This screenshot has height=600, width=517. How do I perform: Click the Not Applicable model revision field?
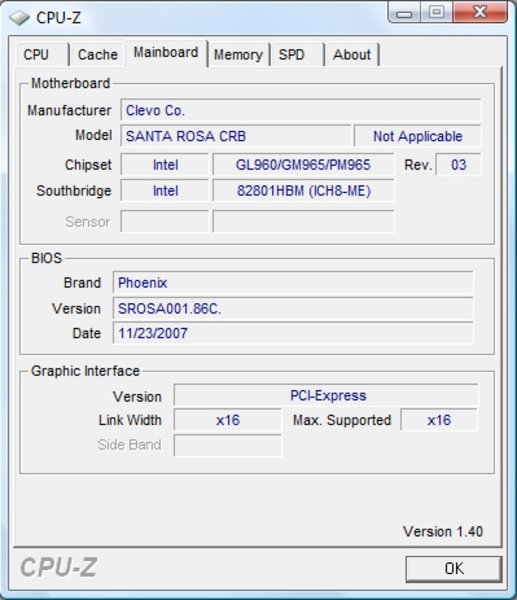[418, 136]
